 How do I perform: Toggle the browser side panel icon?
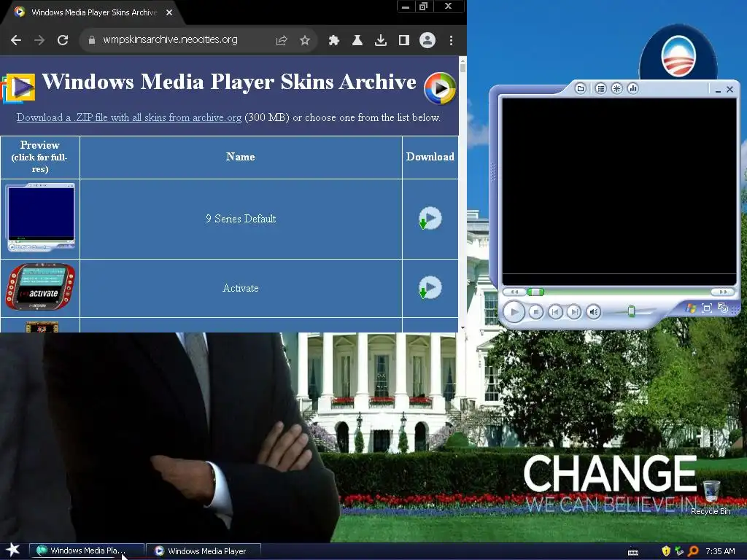click(x=404, y=41)
